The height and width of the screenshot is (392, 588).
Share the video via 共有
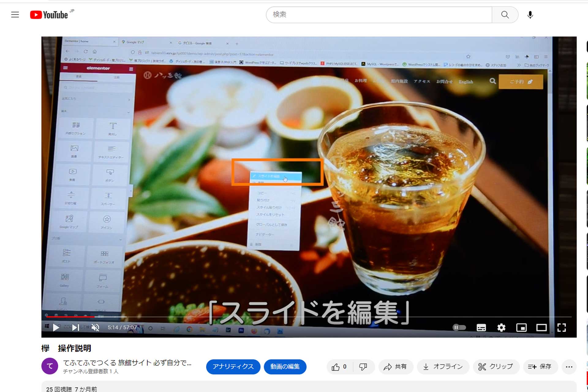(x=396, y=367)
